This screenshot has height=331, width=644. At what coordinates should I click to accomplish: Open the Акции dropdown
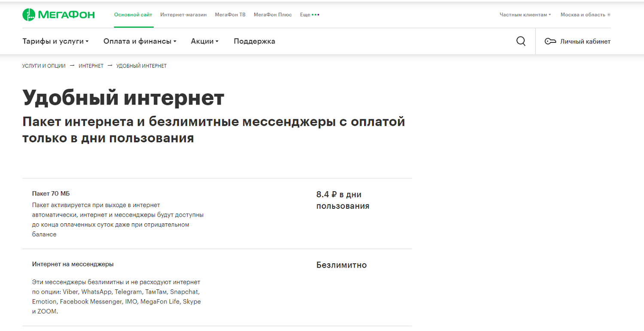tap(204, 41)
